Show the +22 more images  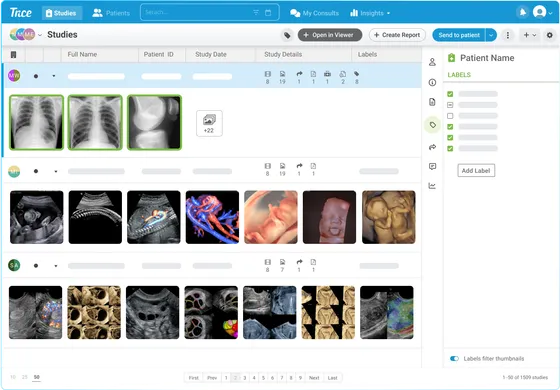pos(209,123)
